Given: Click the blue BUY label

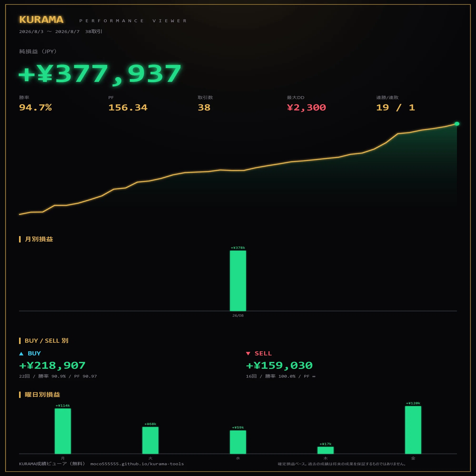Looking at the screenshot, I should click(34, 353).
